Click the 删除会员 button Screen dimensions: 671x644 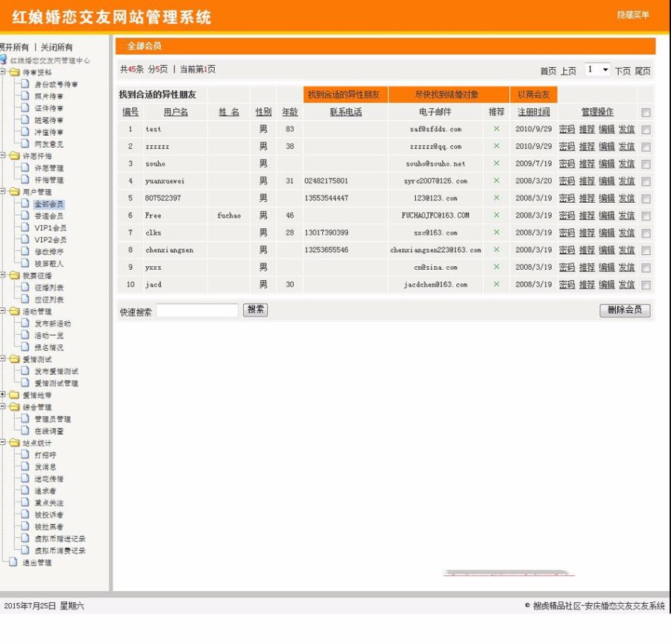[625, 310]
